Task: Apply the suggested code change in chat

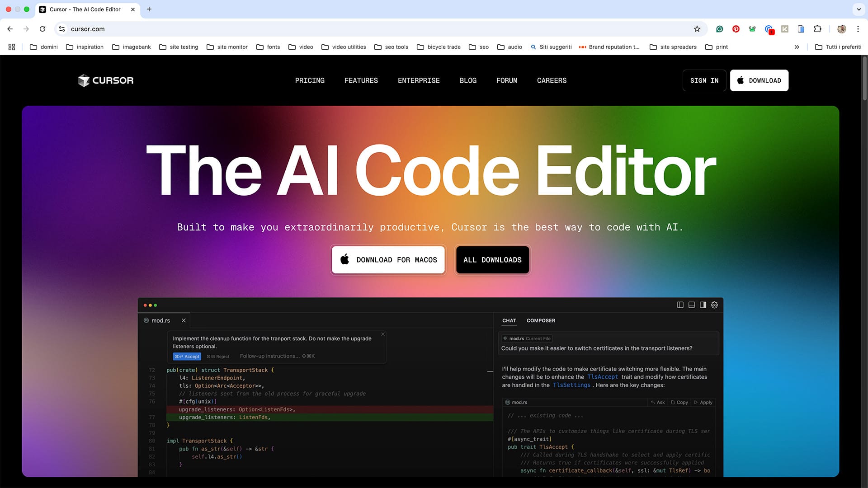Action: (703, 402)
